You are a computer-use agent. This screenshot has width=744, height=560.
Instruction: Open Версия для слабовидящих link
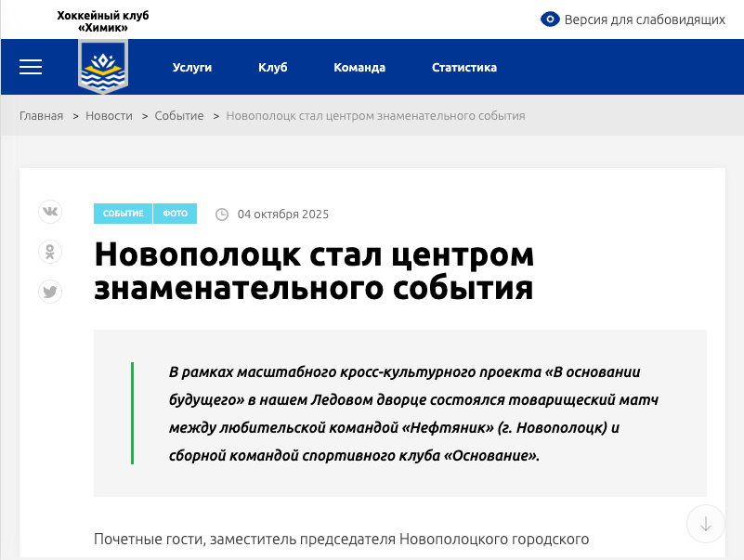tap(645, 20)
